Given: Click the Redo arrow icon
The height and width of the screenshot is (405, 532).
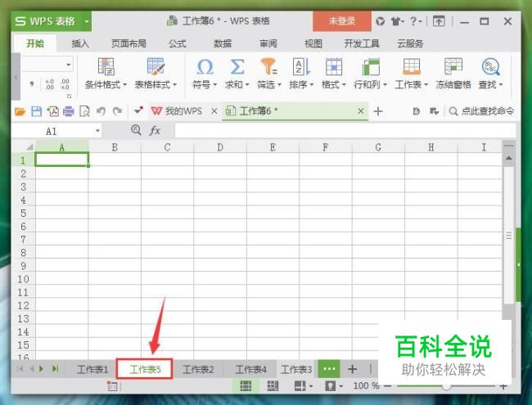Looking at the screenshot, I should [x=117, y=111].
